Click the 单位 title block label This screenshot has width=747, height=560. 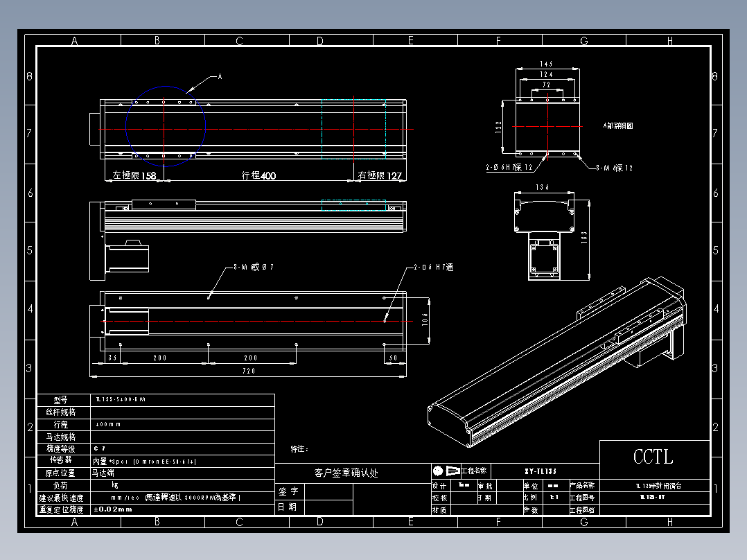point(530,486)
